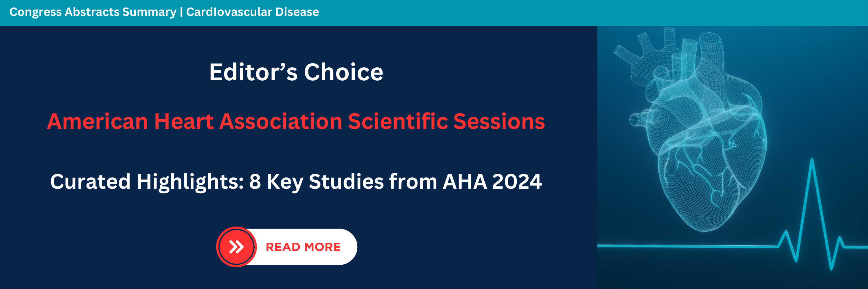
Task: Click the red double-chevron circle icon
Action: [237, 247]
